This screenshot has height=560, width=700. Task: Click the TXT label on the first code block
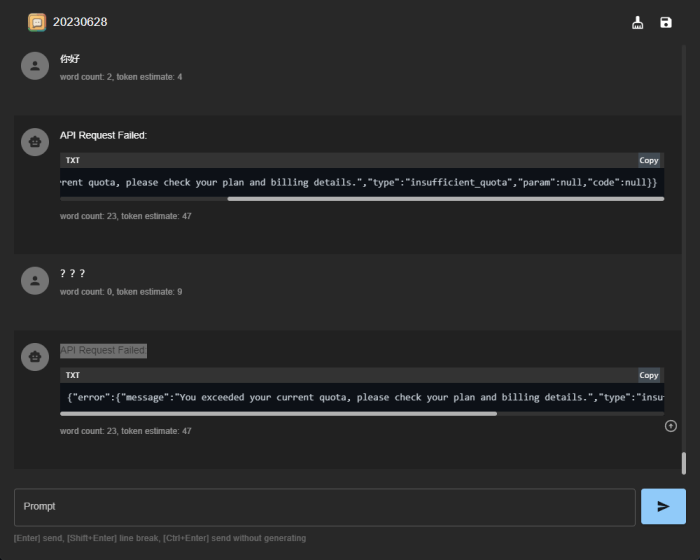click(73, 160)
